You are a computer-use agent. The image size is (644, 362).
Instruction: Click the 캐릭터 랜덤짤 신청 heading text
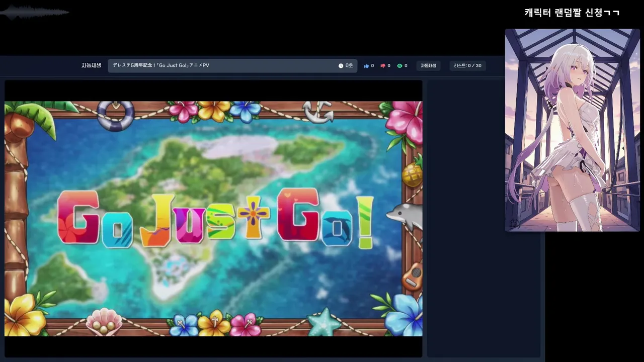pyautogui.click(x=572, y=13)
